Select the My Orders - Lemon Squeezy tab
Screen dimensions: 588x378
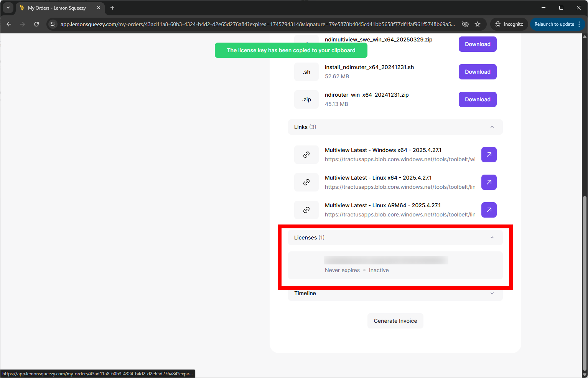coord(57,8)
